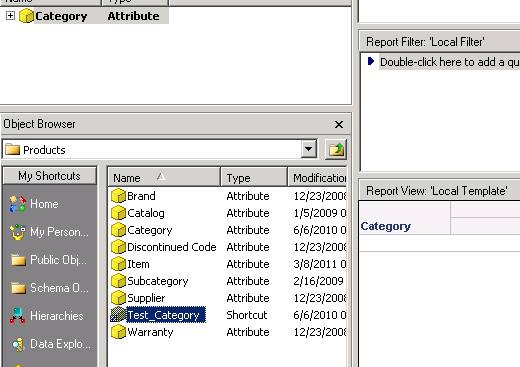Screen dimensions: 520x367
Task: Select Category in the Report View template
Action: tap(386, 226)
